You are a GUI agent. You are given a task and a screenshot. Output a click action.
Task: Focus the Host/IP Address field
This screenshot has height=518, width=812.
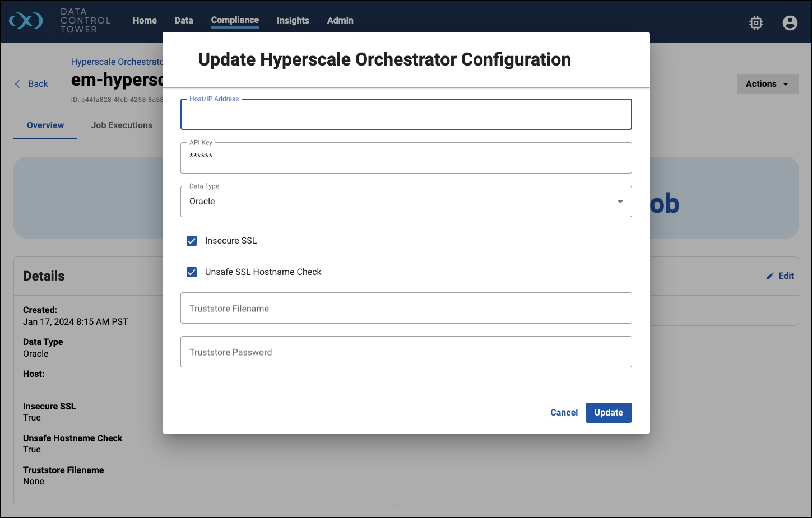tap(406, 115)
